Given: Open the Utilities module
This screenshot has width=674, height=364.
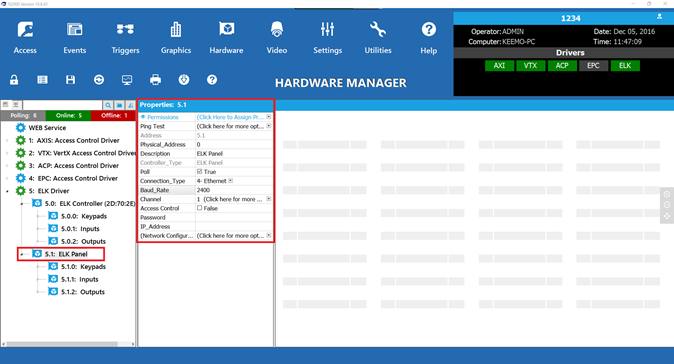Looking at the screenshot, I should click(378, 38).
